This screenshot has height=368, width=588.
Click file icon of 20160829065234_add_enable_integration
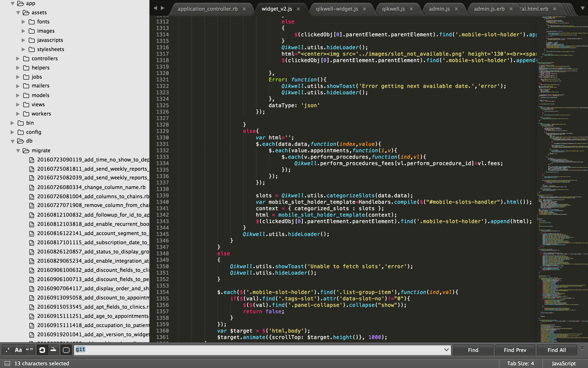click(x=32, y=261)
